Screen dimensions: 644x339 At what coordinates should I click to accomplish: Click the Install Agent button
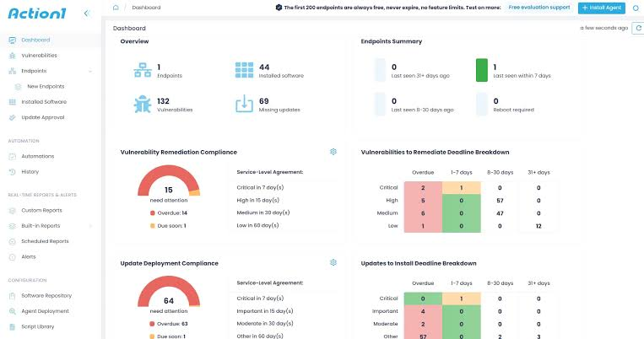coord(601,8)
